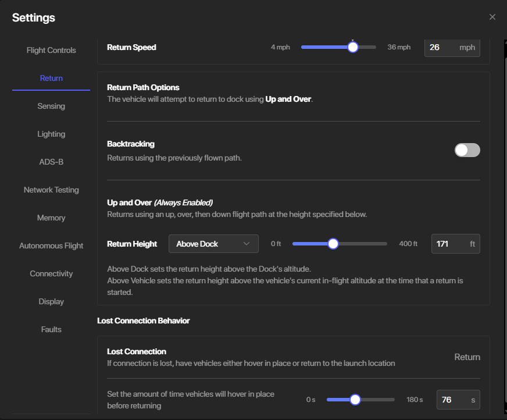This screenshot has width=507, height=420.
Task: Select the Return settings tab
Action: (51, 78)
